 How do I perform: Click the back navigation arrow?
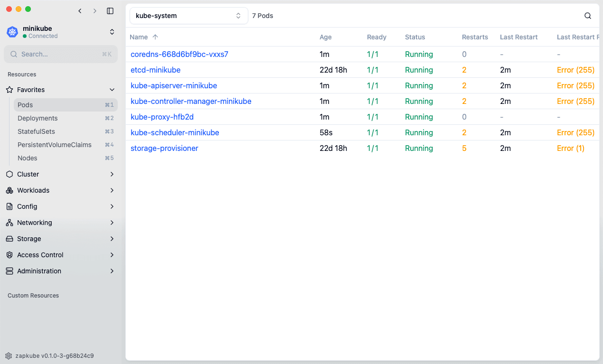click(80, 11)
